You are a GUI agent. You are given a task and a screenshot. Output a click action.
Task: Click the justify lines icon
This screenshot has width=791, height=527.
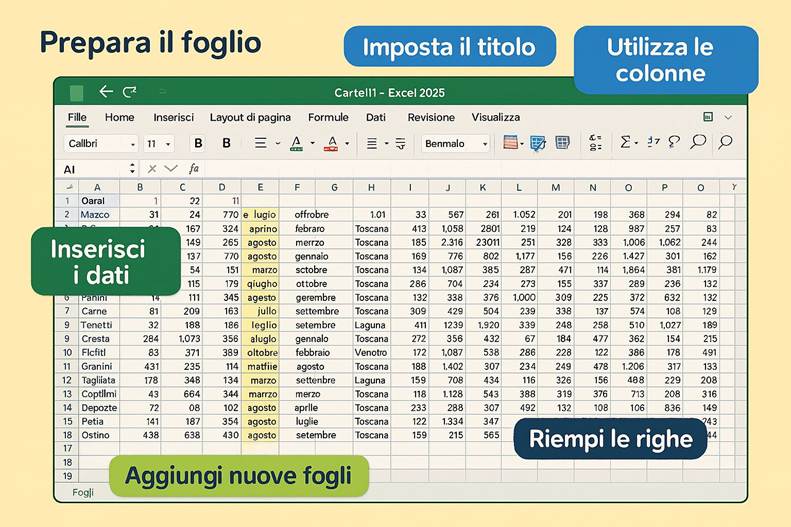pyautogui.click(x=372, y=144)
